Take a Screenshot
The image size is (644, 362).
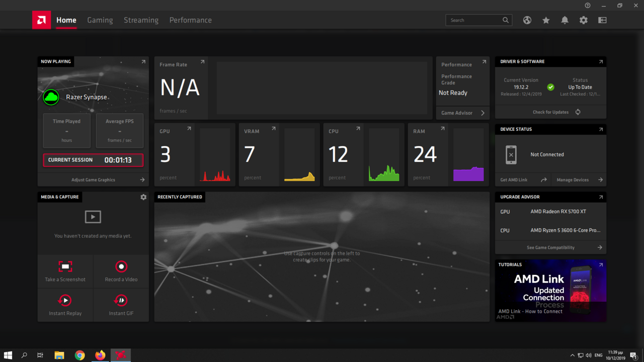tap(65, 271)
